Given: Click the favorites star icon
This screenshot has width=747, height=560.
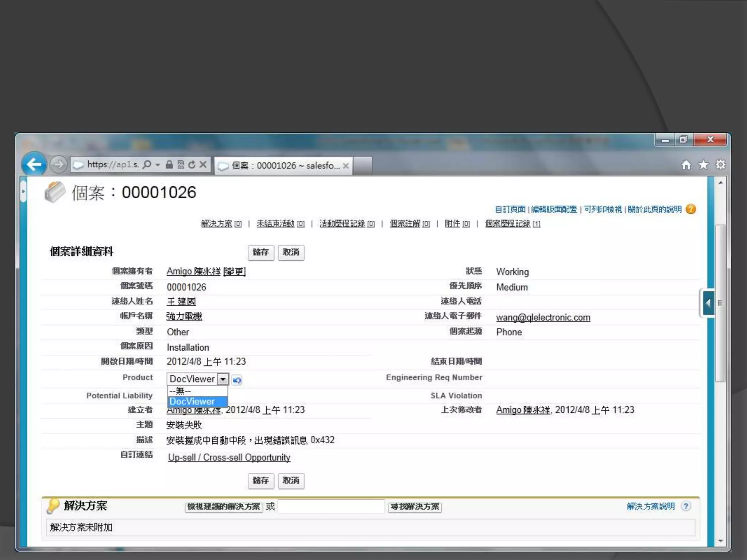Looking at the screenshot, I should click(x=703, y=165).
